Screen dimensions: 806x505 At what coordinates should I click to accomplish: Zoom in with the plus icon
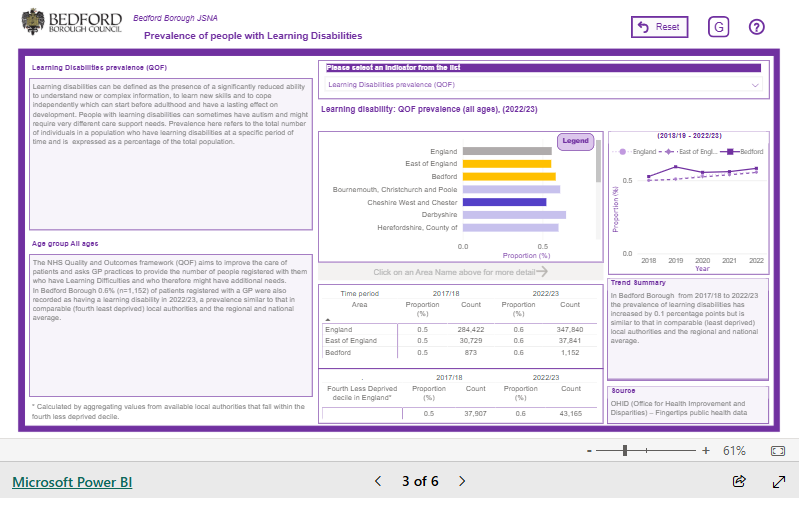pos(706,451)
